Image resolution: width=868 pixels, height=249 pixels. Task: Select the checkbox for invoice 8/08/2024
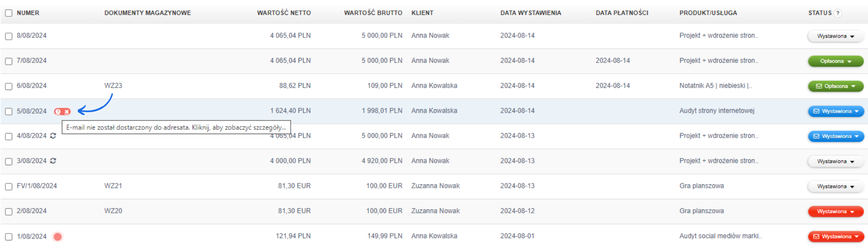tap(9, 36)
